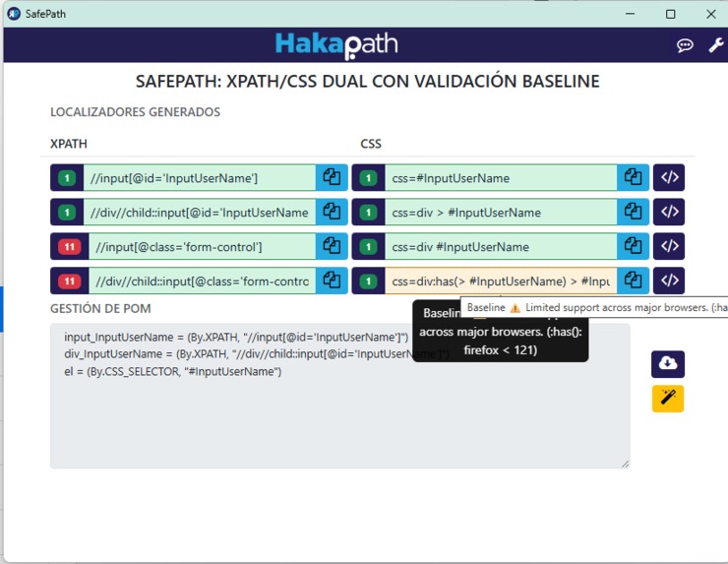Click XPath field //input[@class='form-control']
Image resolution: width=728 pixels, height=564 pixels.
203,246
